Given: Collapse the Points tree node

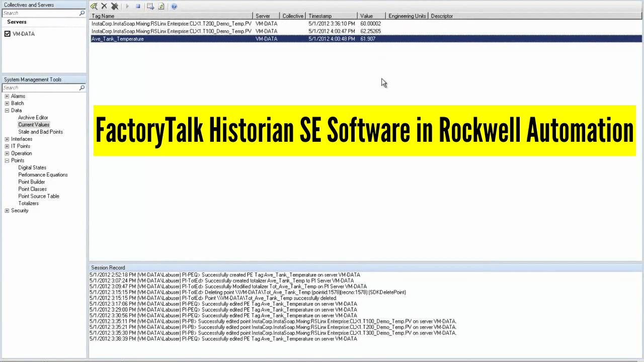Looking at the screenshot, I should click(7, 160).
